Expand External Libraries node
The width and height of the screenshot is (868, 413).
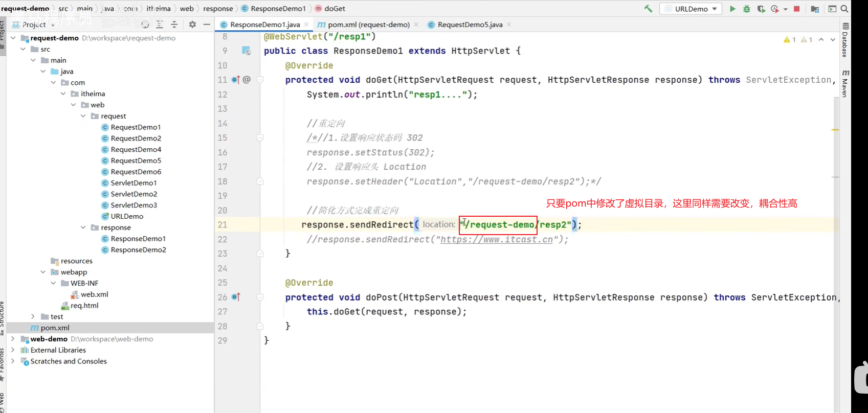point(13,350)
